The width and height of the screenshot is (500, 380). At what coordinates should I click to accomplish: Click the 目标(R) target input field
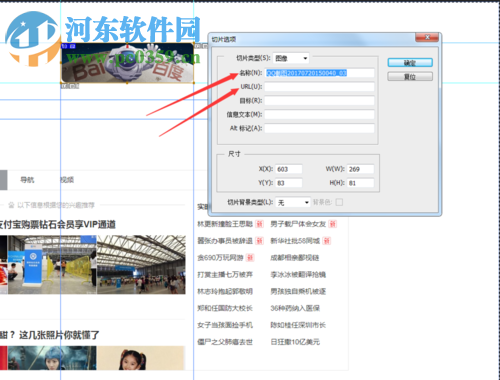coord(319,101)
